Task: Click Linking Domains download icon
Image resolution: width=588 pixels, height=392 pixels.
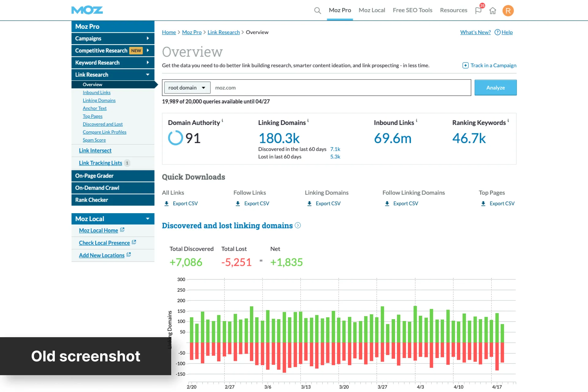Action: [309, 203]
